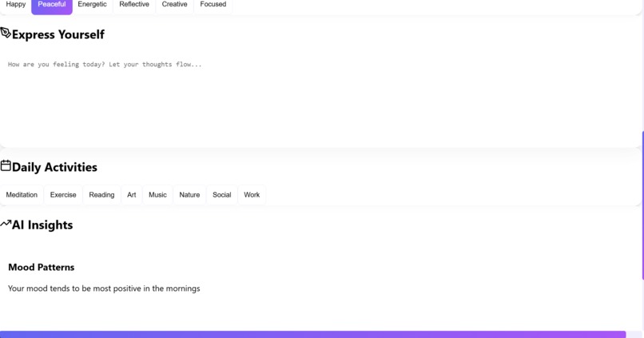Select the Happy mood option
The width and height of the screenshot is (644, 338).
click(x=16, y=5)
